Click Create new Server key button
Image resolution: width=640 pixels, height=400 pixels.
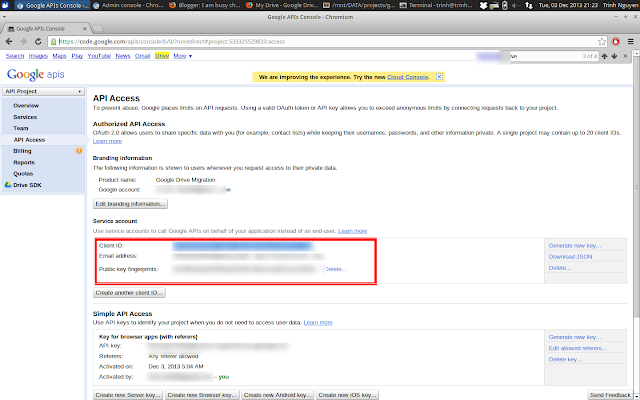pos(128,395)
